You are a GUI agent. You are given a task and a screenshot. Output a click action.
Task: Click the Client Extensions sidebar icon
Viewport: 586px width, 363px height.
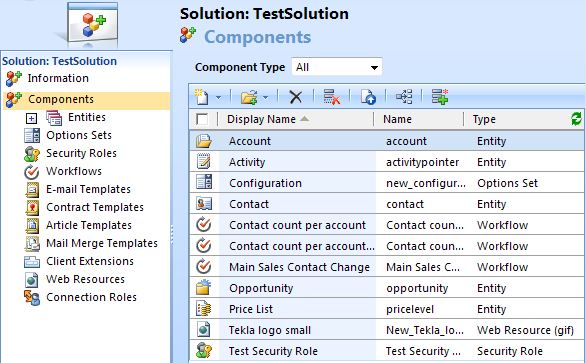coord(32,262)
